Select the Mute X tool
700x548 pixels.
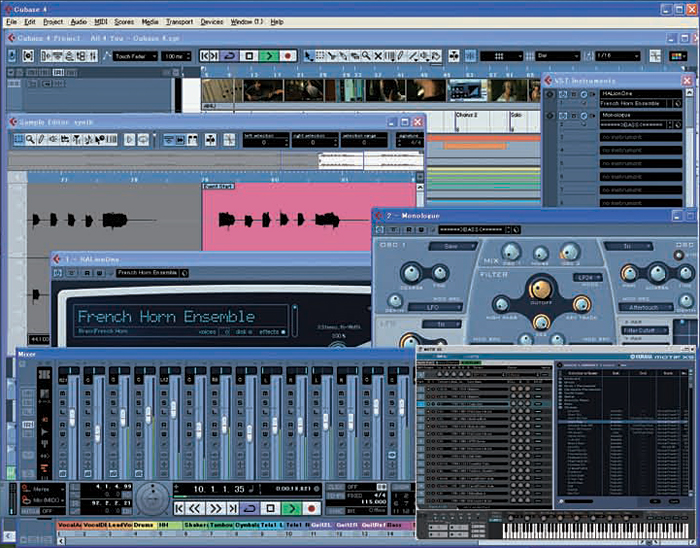(378, 56)
